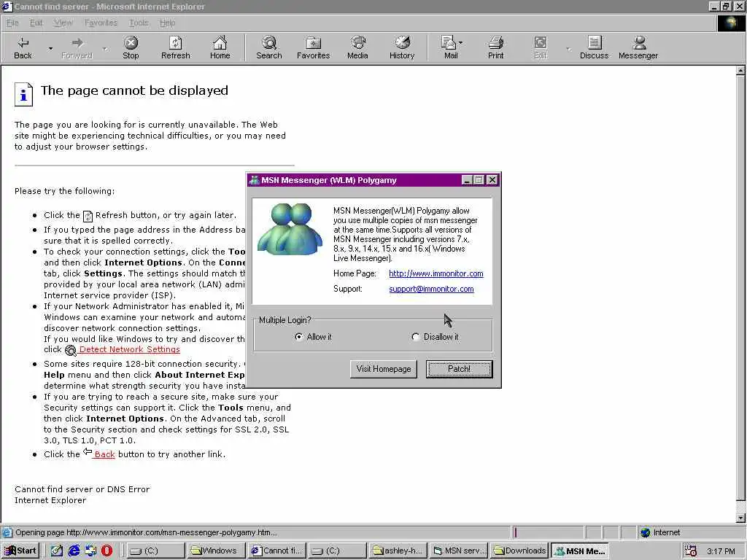The image size is (747, 560).
Task: Launch Messenger from the toolbar
Action: tap(638, 47)
